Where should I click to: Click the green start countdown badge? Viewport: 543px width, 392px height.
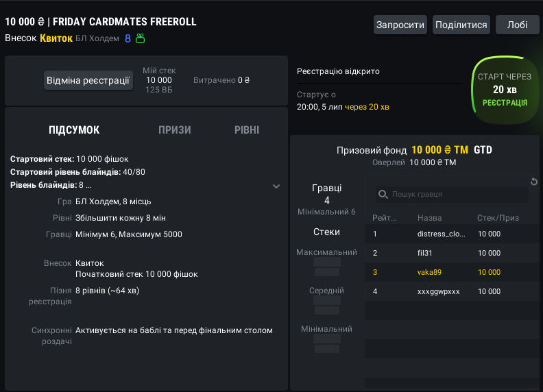(x=505, y=90)
